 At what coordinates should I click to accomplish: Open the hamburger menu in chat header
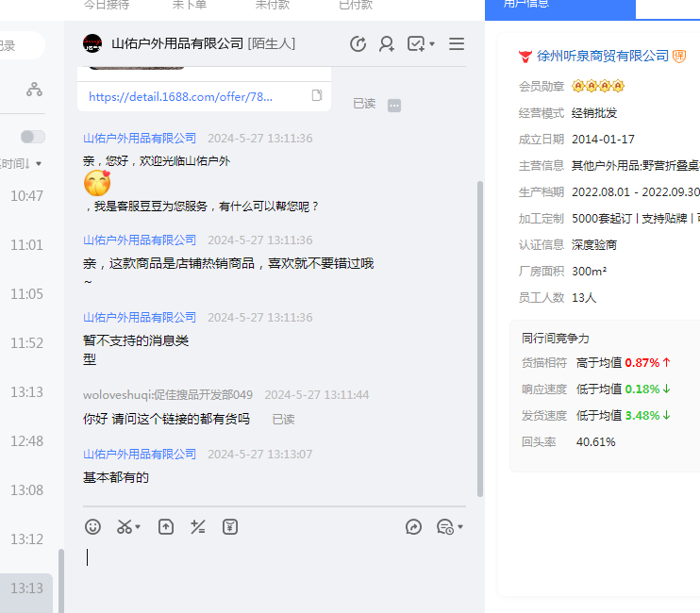point(457,44)
